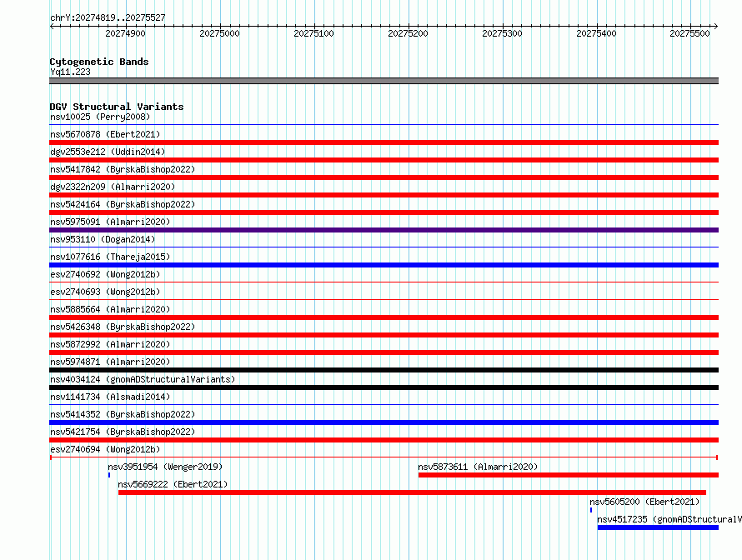Select nsv5424164 (ByrskaBishop2022) label
The height and width of the screenshot is (560, 742).
(123, 204)
